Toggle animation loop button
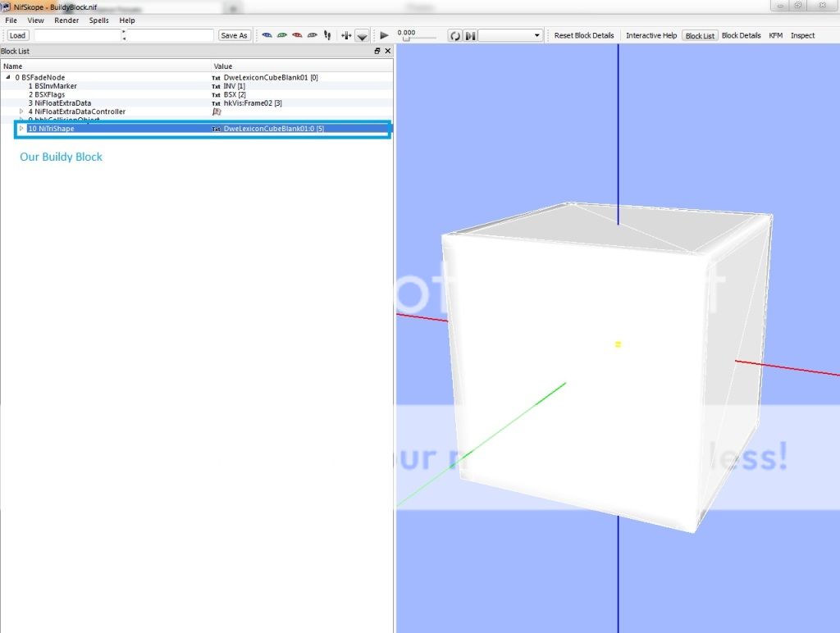The width and height of the screenshot is (840, 633). [454, 36]
